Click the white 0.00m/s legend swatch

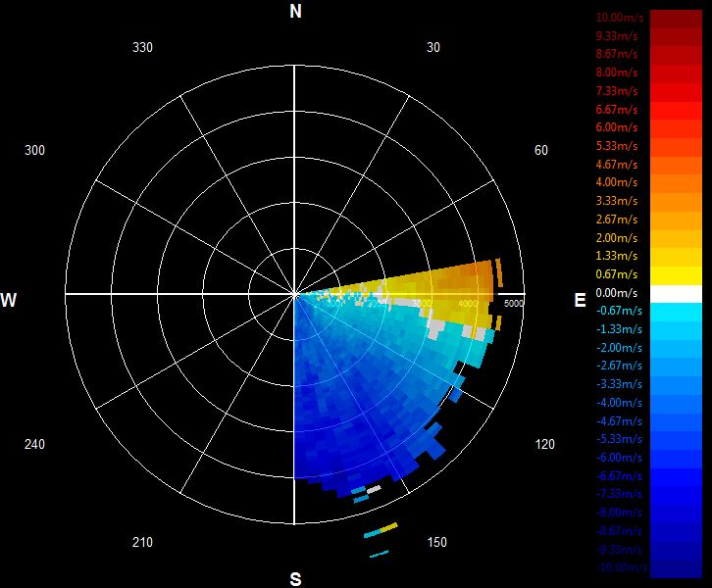[x=676, y=294]
